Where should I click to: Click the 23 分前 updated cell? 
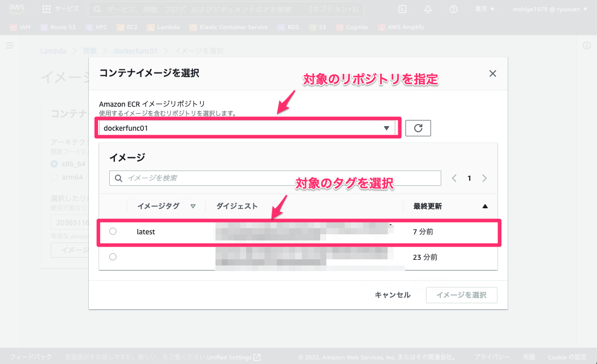[x=425, y=257]
